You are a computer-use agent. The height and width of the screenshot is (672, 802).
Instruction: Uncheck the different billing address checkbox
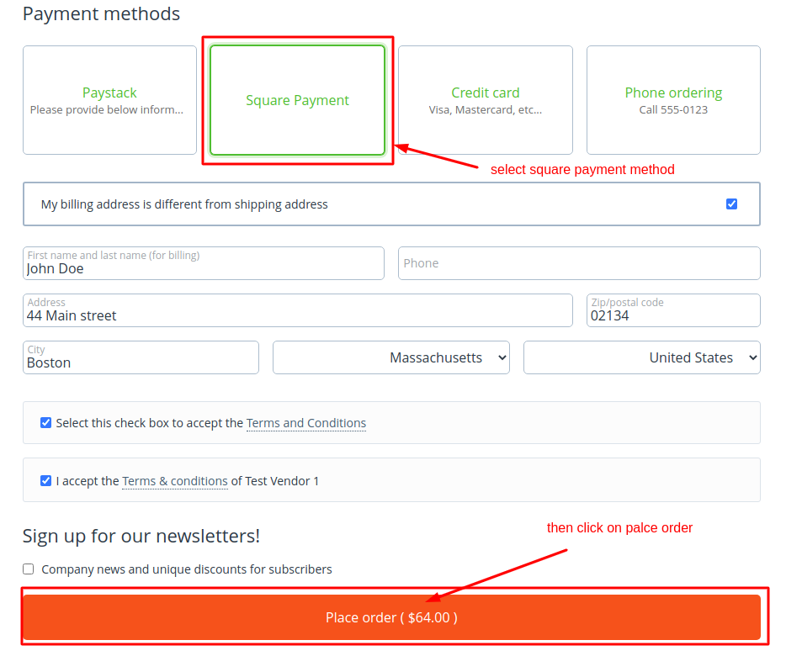[x=731, y=204]
